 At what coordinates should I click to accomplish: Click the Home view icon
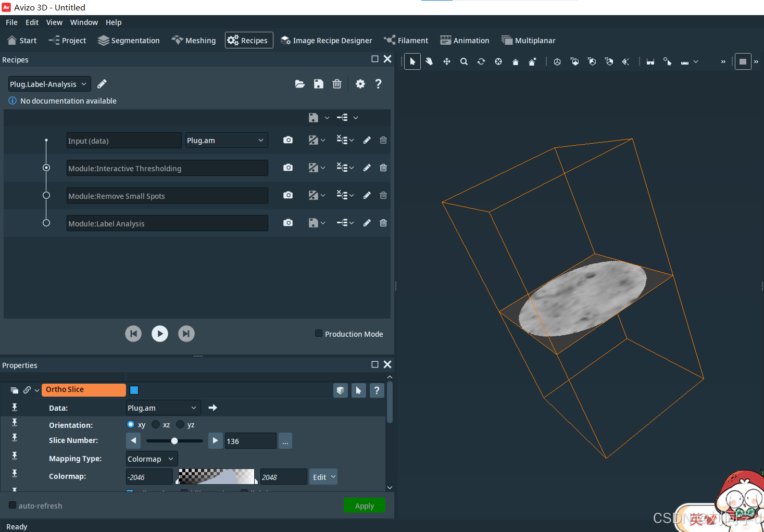(516, 61)
